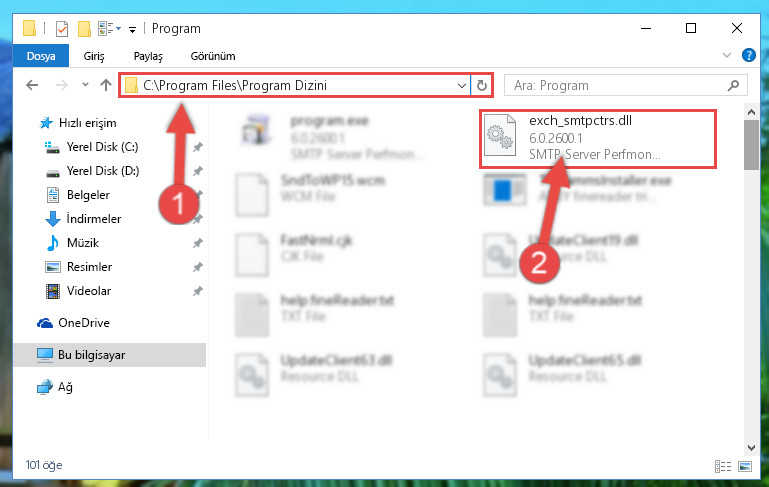Click the Up one level arrow
Viewport: 769px width, 487px height.
pyautogui.click(x=106, y=85)
